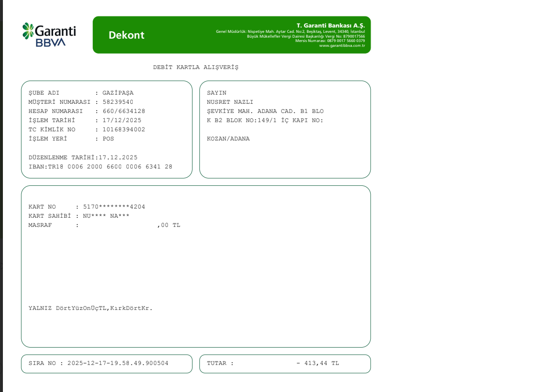Click the Garanti BBVA logo
556x392 pixels.
[x=49, y=35]
